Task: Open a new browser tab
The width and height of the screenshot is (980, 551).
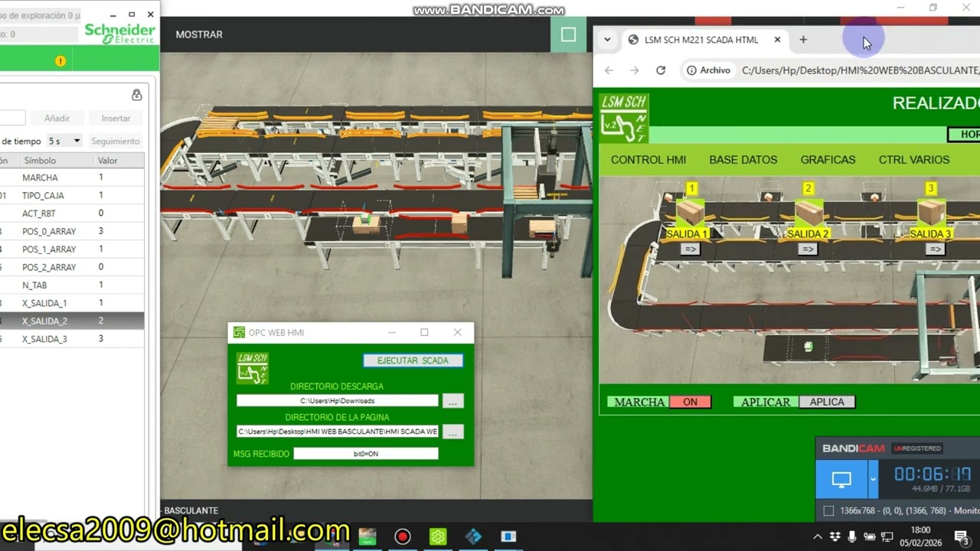Action: pyautogui.click(x=803, y=40)
